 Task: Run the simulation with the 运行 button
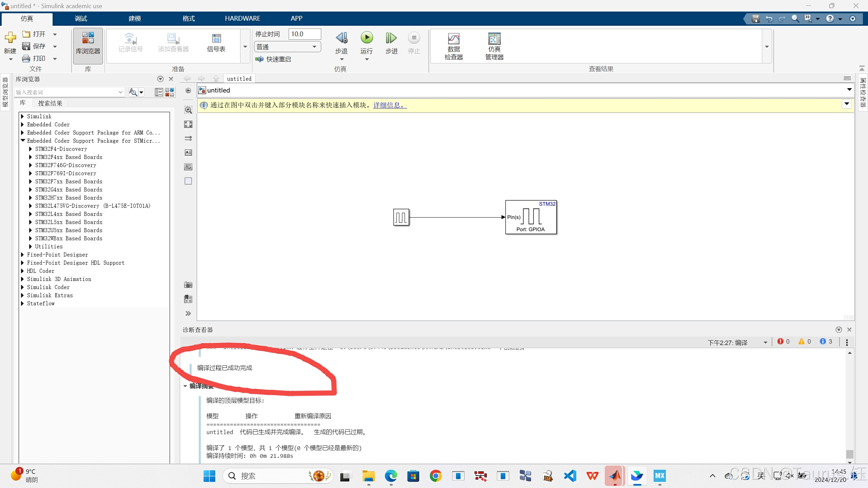(366, 38)
